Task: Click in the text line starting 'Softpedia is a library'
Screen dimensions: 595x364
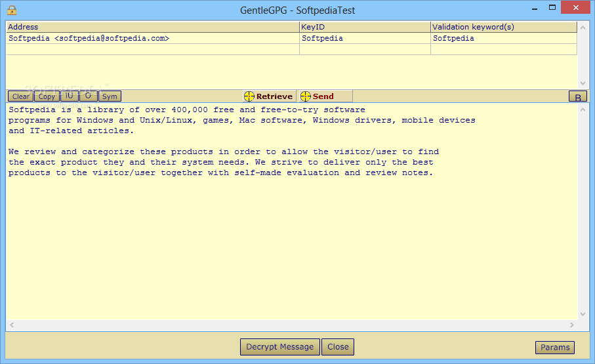Action: point(187,110)
